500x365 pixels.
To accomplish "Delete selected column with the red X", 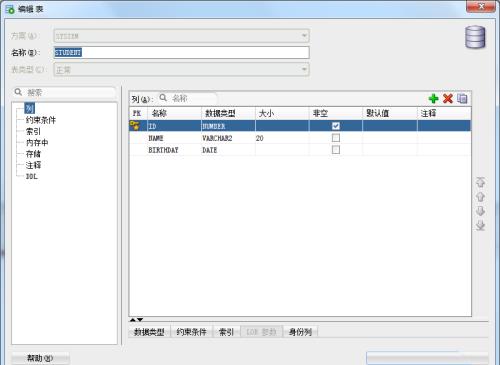I will tap(448, 99).
